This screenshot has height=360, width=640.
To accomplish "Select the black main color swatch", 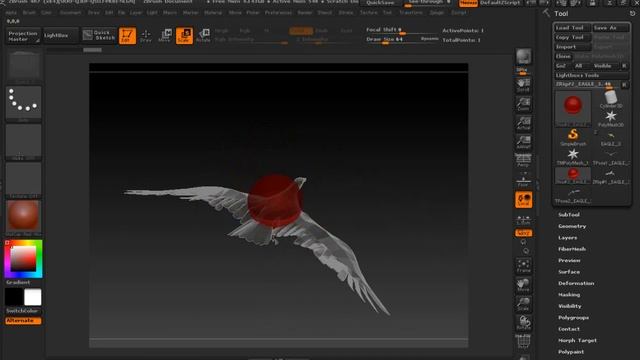I will coord(14,297).
